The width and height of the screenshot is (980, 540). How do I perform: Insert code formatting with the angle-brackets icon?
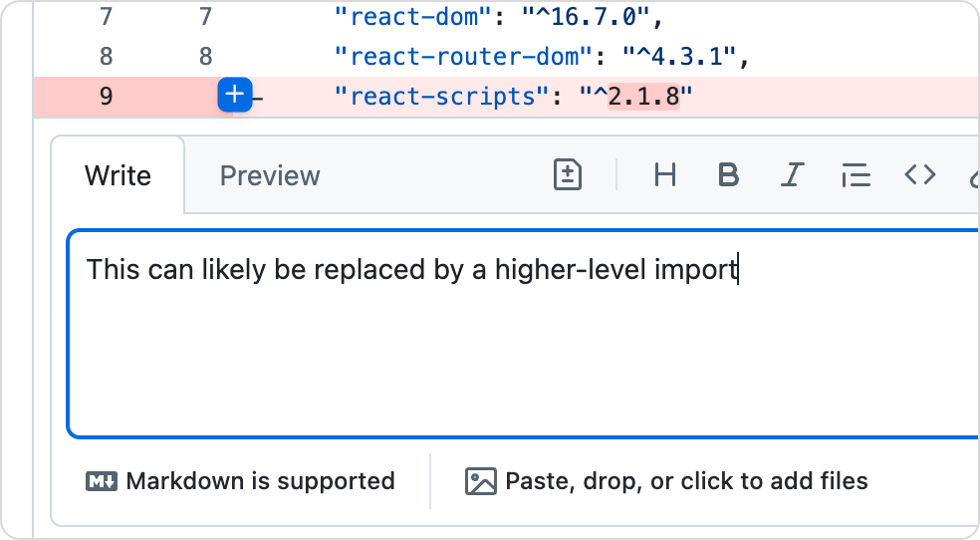919,175
